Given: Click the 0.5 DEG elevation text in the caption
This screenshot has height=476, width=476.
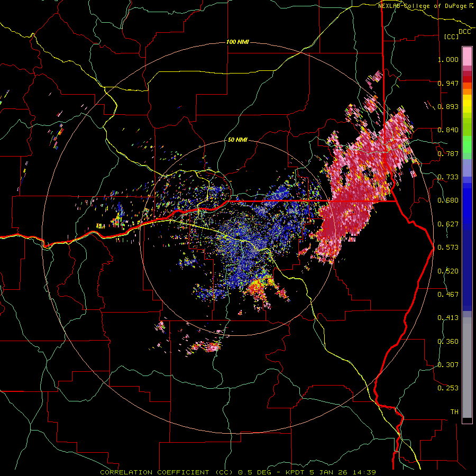Looking at the screenshot, I should pyautogui.click(x=255, y=472).
